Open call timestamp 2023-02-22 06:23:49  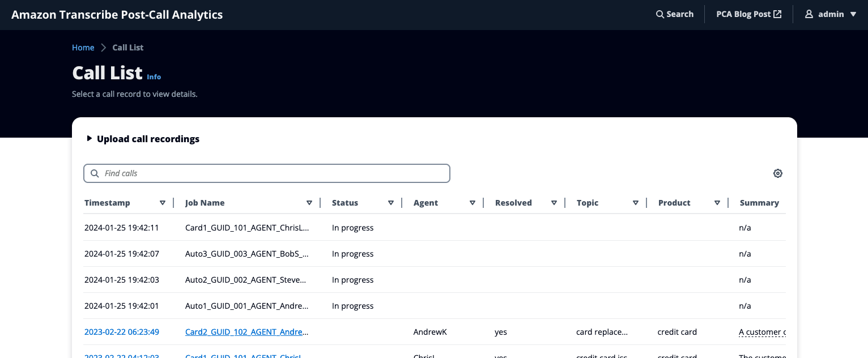click(x=122, y=332)
